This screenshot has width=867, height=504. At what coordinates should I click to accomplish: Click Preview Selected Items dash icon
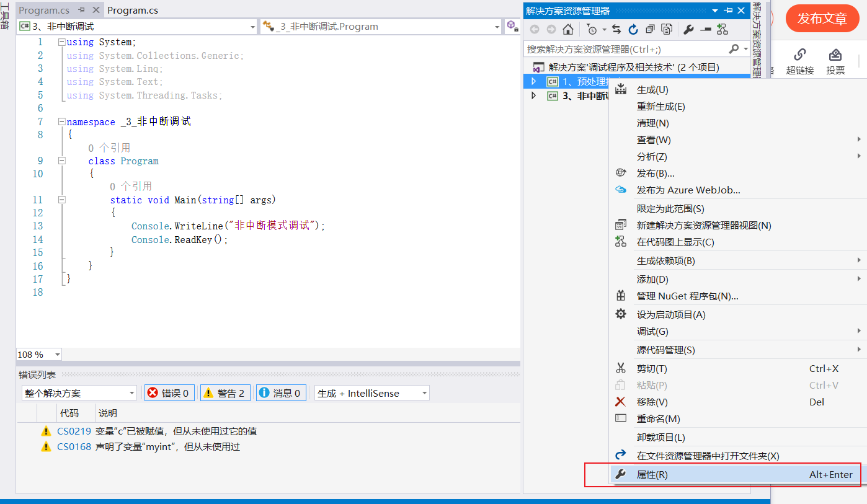coord(705,29)
